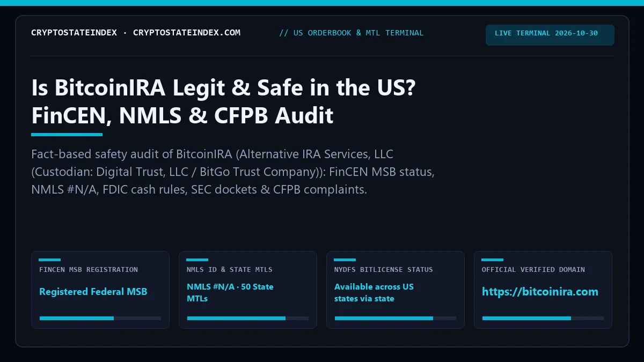644x362 pixels.
Task: Open the https://bitcoinira.com link
Action: (x=540, y=292)
